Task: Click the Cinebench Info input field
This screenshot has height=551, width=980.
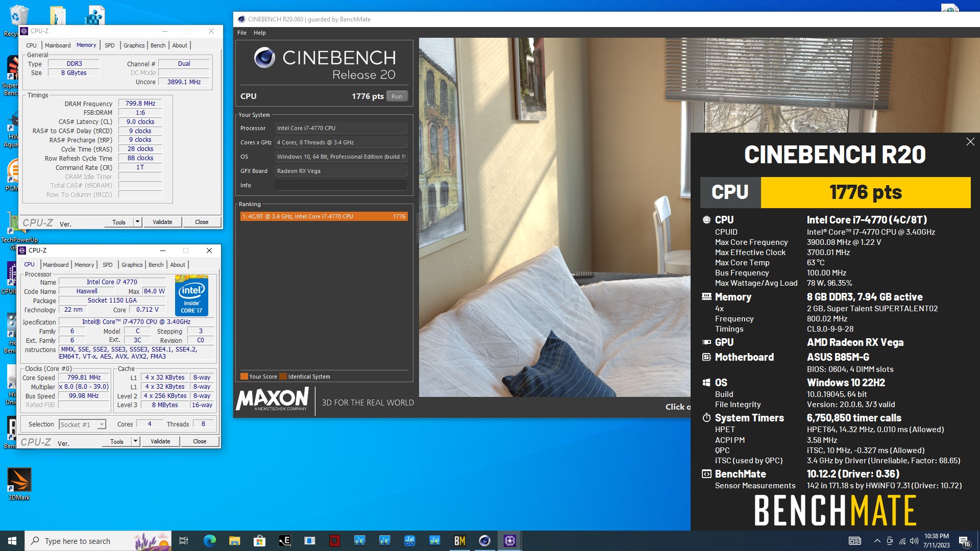Action: tap(341, 185)
